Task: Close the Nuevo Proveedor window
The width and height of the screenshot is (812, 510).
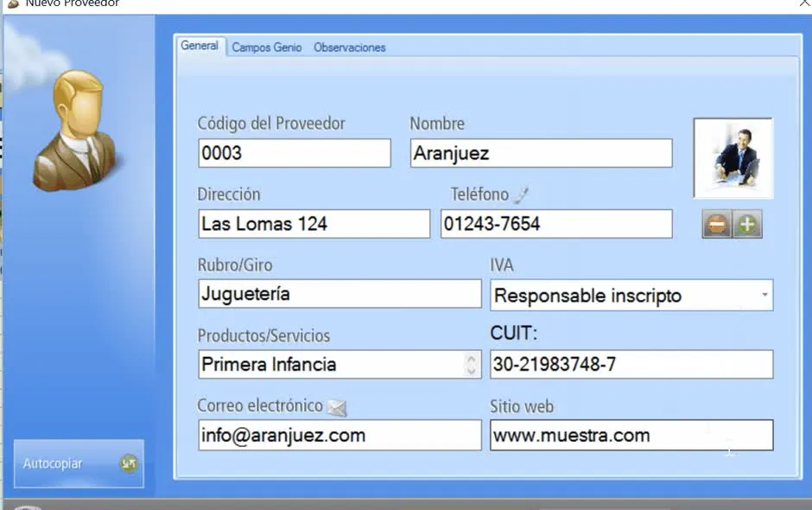Action: click(x=804, y=3)
